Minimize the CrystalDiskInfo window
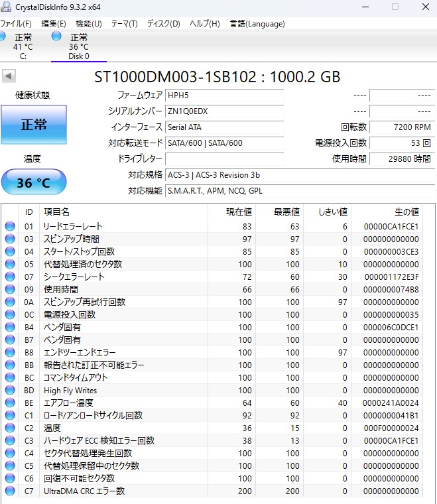 [365, 7]
